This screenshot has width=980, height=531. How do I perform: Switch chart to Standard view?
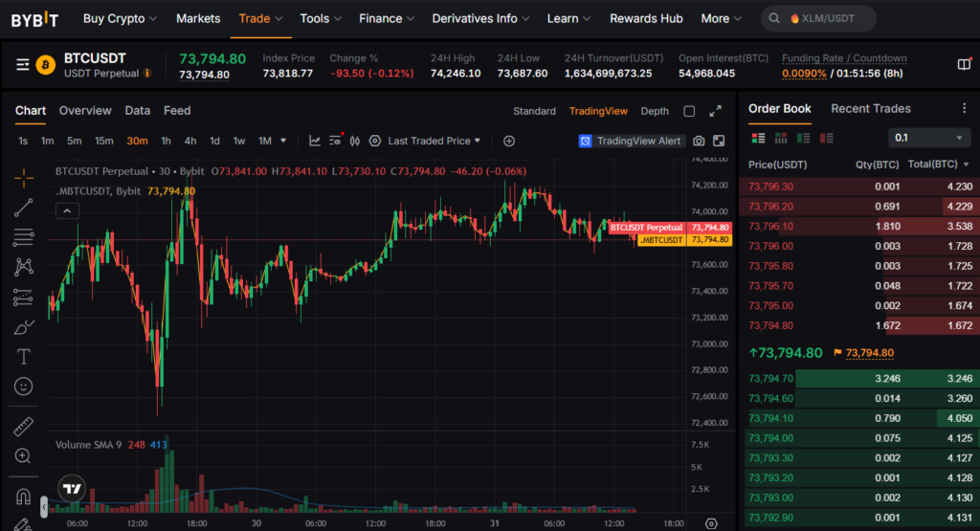[x=534, y=111]
